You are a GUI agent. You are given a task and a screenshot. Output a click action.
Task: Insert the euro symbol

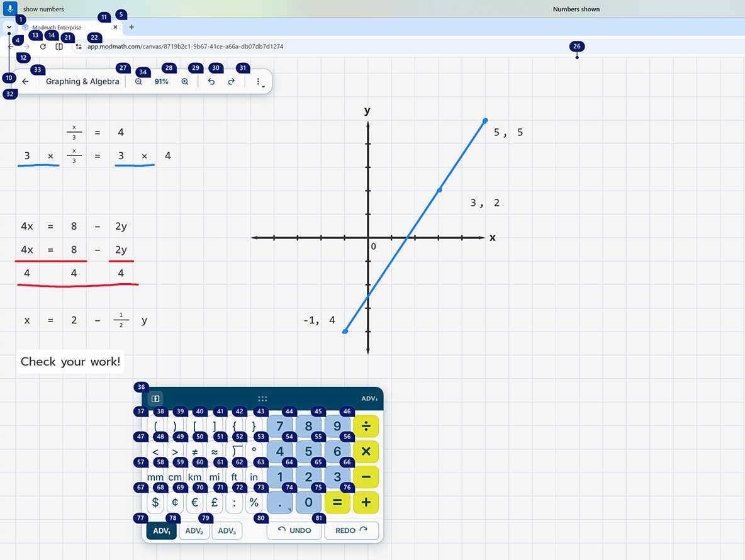[x=195, y=503]
